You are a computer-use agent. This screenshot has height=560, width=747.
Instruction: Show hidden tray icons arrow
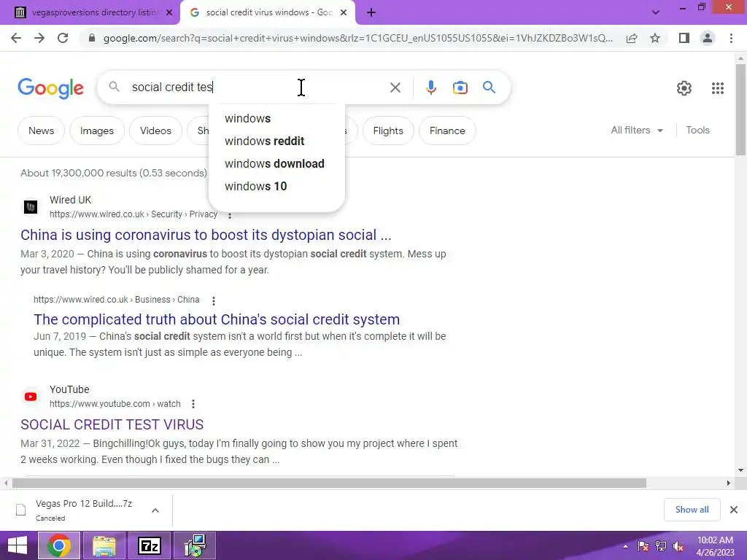[x=625, y=546]
